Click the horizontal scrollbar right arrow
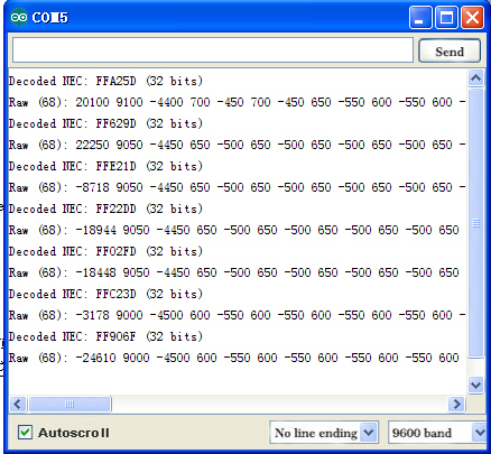The height and width of the screenshot is (454, 491). (x=456, y=404)
